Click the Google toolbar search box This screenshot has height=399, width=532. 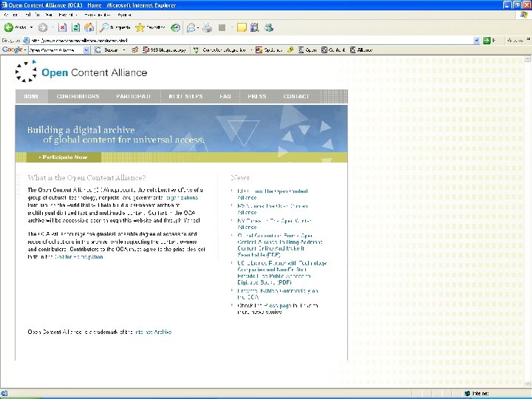pos(55,50)
